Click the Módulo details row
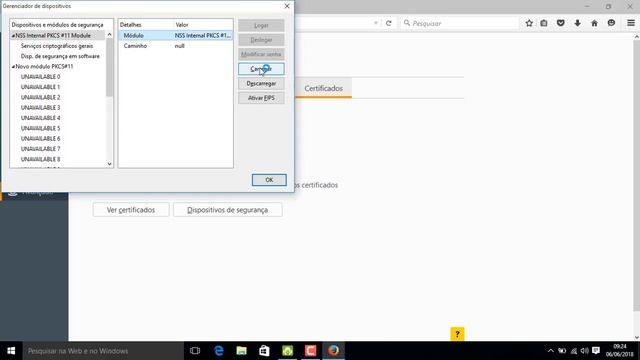The image size is (640, 360). coord(176,36)
